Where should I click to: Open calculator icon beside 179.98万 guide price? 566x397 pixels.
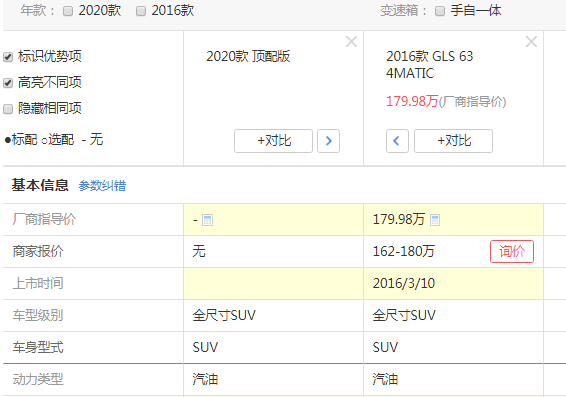click(435, 220)
